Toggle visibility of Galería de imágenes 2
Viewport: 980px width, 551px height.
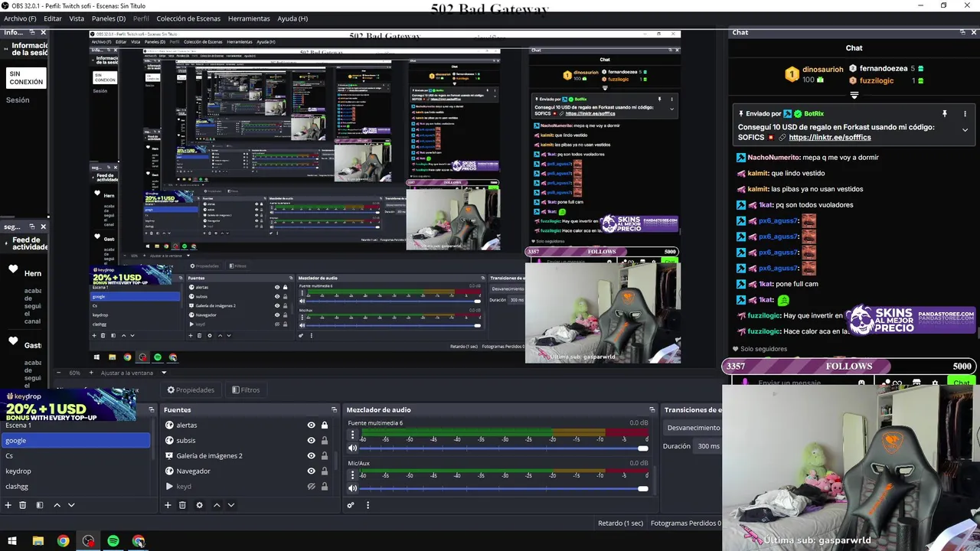[311, 455]
